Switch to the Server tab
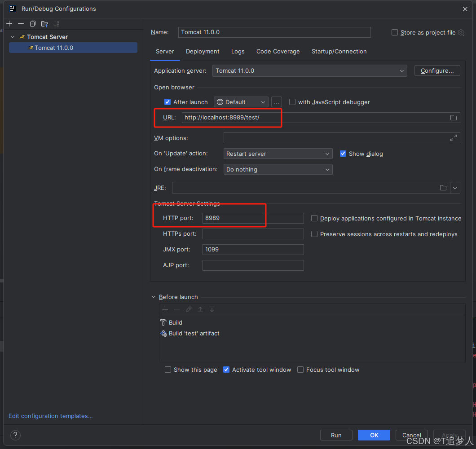This screenshot has width=476, height=449. (x=165, y=51)
